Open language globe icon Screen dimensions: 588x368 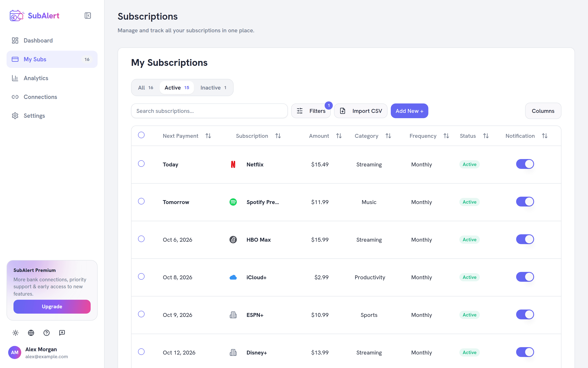tap(31, 333)
